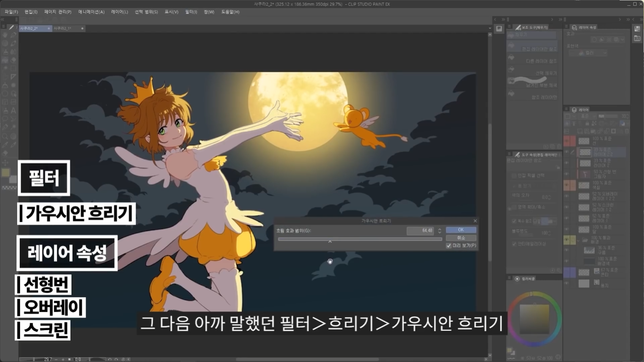Image resolution: width=644 pixels, height=362 pixels.
Task: Hide the 그림자 layer with eye icon
Action: tap(566, 174)
